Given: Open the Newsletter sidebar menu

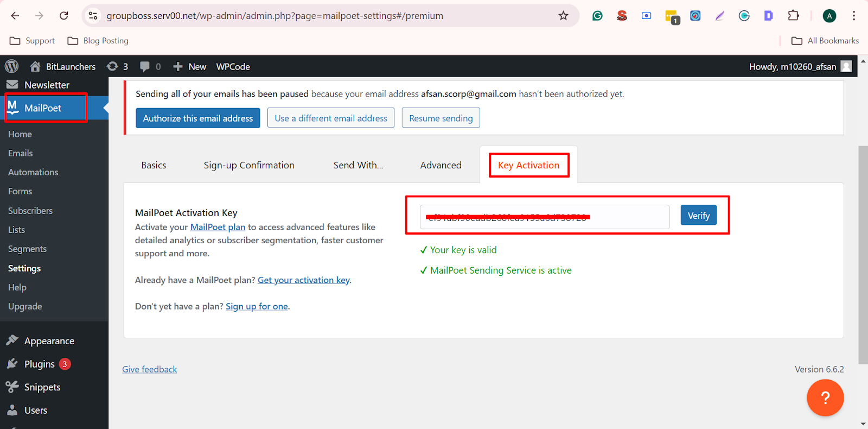Looking at the screenshot, I should [x=47, y=85].
